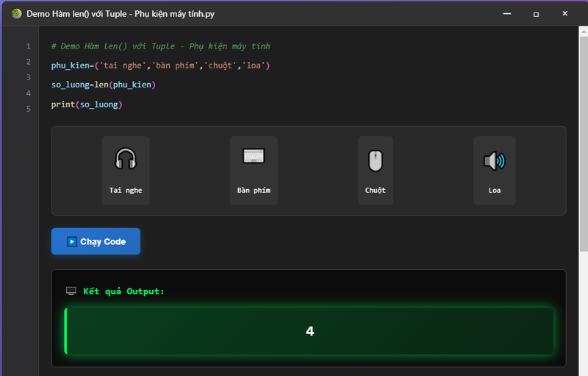Place cursor in the phu_kien tuple line
Viewport: 588px width, 376px height.
(160, 65)
